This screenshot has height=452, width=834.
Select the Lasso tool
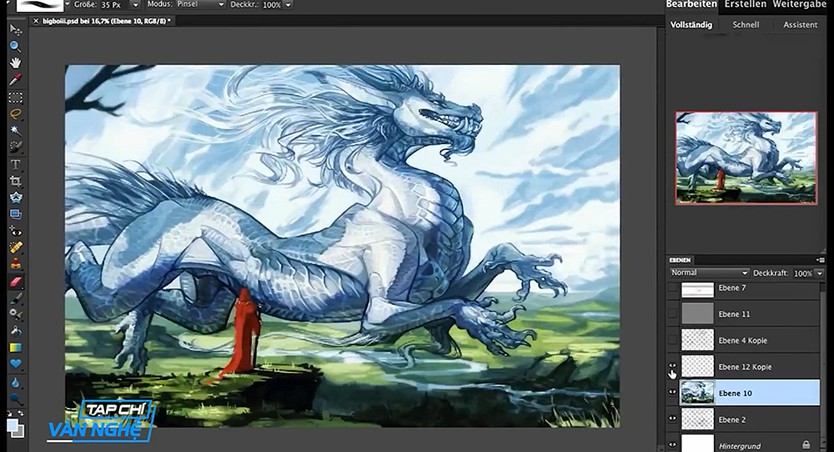click(x=15, y=114)
